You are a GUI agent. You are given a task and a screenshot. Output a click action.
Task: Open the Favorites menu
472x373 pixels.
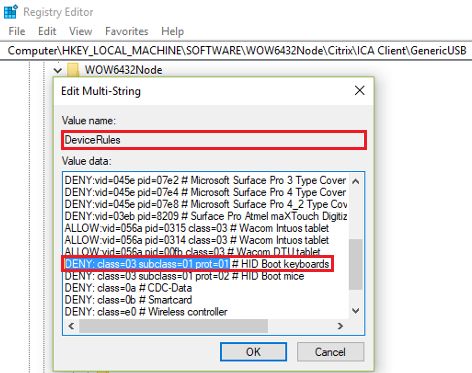pyautogui.click(x=127, y=31)
